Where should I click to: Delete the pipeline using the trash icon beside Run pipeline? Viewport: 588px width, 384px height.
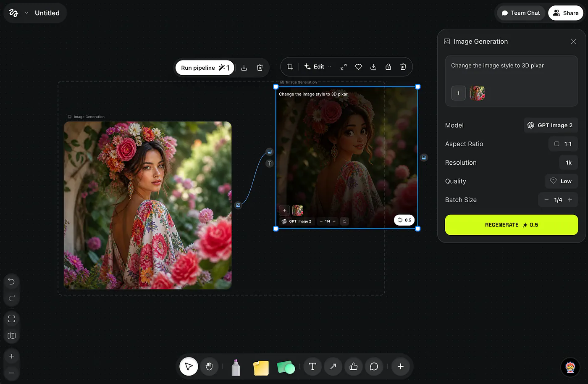(260, 68)
